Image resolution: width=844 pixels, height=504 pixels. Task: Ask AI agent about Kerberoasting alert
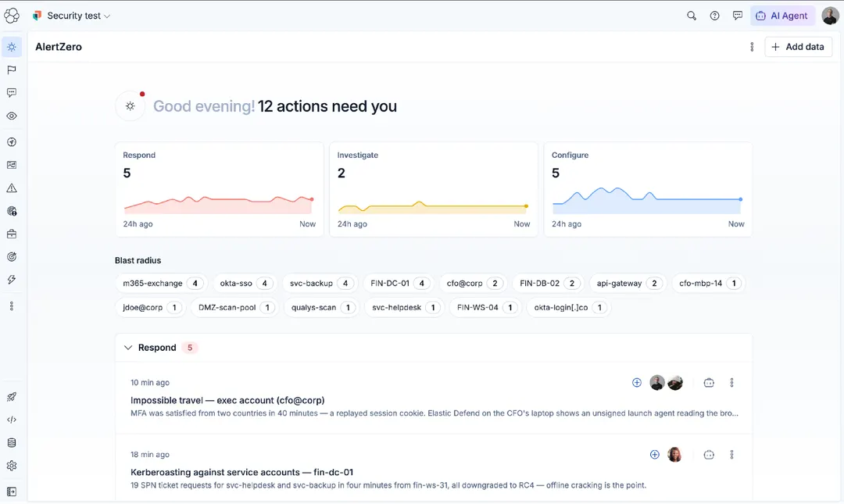click(x=709, y=455)
